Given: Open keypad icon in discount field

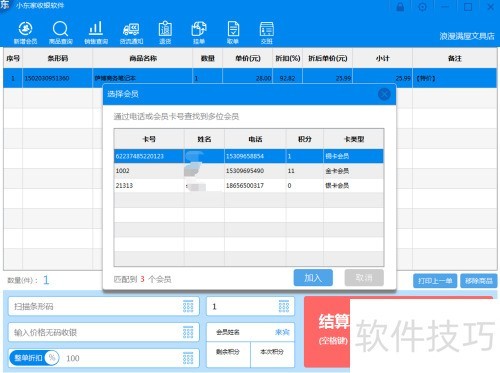Looking at the screenshot, I should 188,358.
